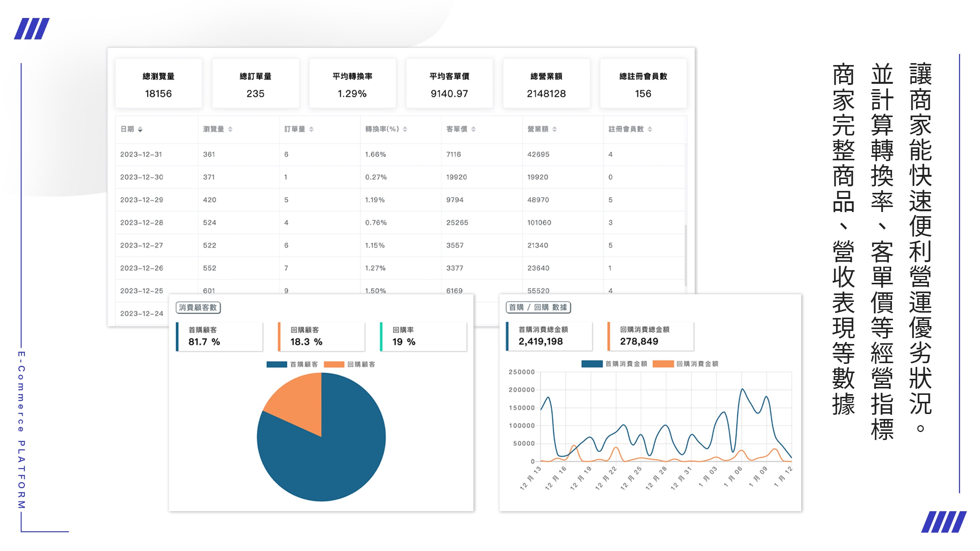Sort by 營業額 column icon
The width and height of the screenshot is (980, 551).
(555, 129)
